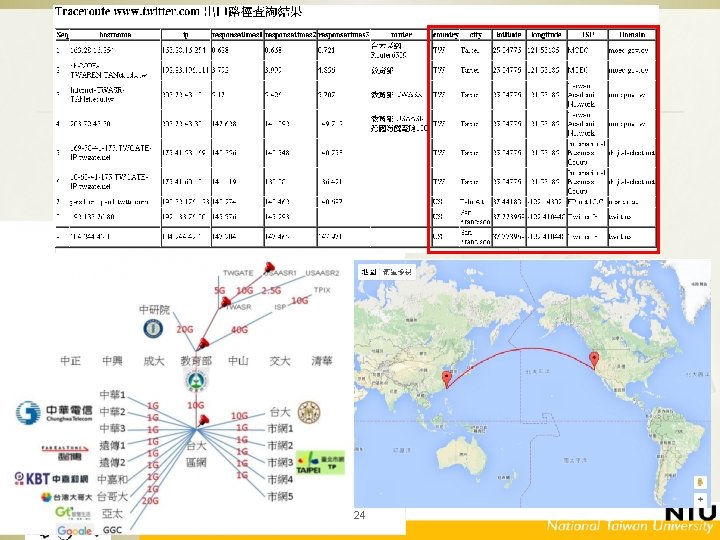Click the 中研院 node label
Screen dimensions: 720x540
tap(154, 310)
